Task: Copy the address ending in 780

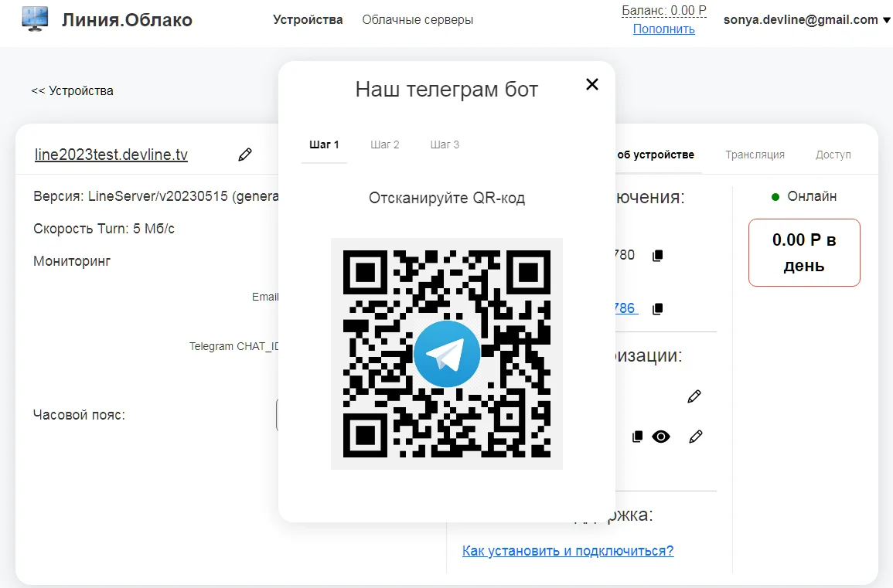Action: pos(658,256)
